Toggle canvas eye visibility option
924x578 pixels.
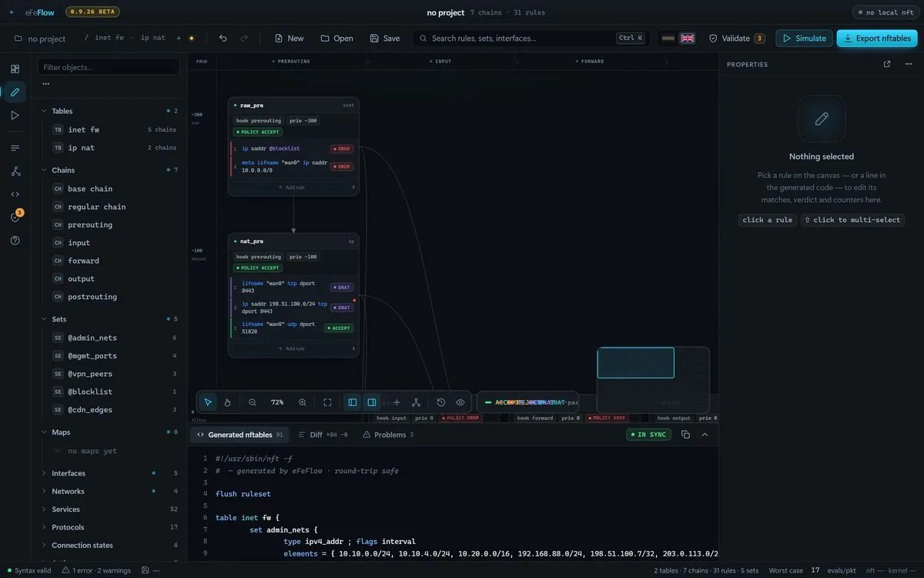coord(460,402)
